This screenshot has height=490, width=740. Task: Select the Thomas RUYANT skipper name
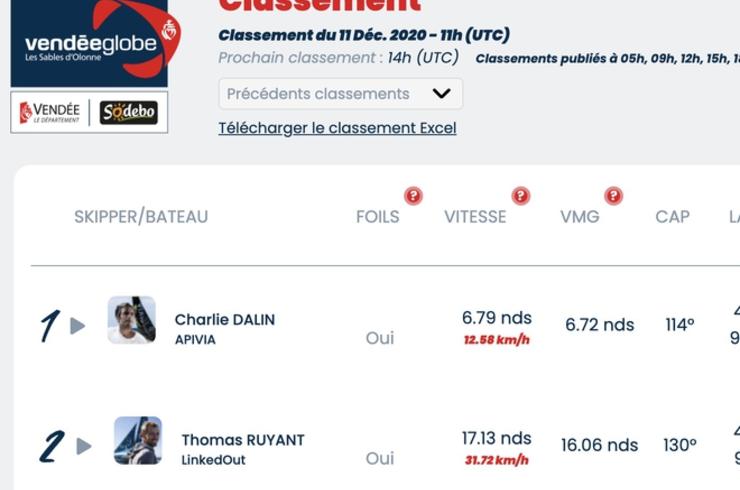coord(243,440)
